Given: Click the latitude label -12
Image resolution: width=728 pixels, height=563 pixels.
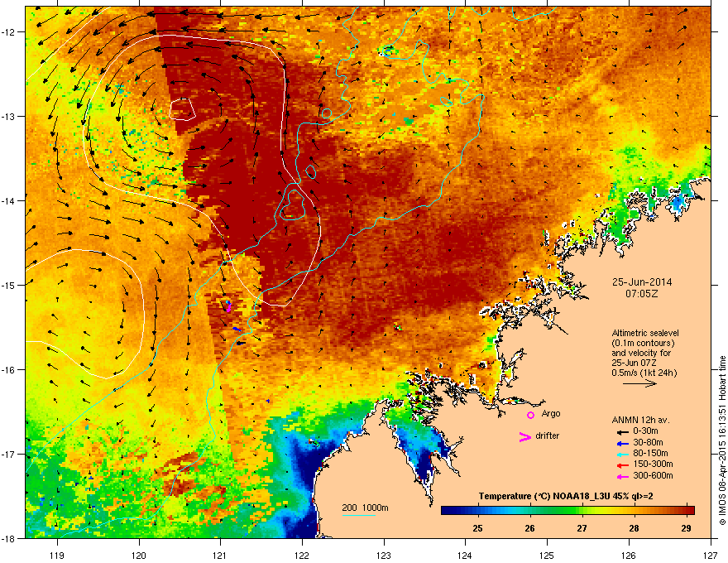Looking at the screenshot, I should coord(8,31).
